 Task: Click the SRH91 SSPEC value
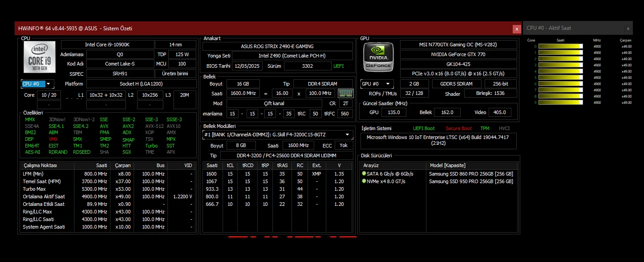click(x=120, y=74)
